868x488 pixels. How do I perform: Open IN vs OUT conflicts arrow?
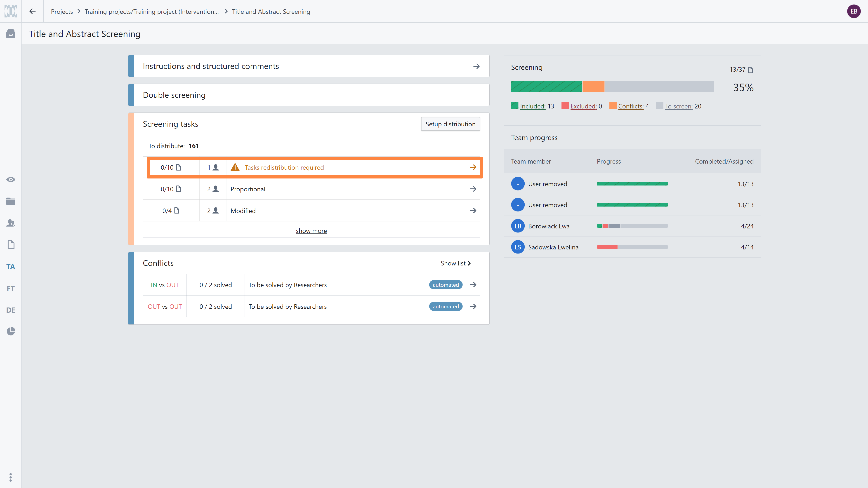coord(473,285)
